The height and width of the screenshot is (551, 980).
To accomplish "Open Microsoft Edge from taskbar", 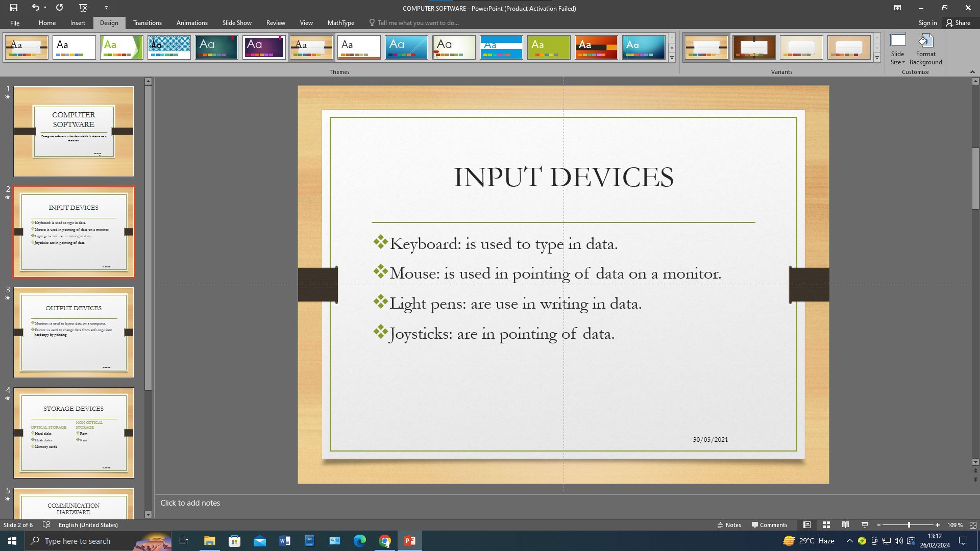I will 360,541.
